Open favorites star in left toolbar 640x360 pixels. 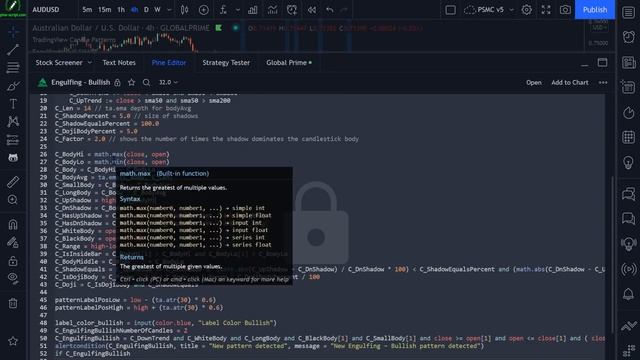point(13,341)
